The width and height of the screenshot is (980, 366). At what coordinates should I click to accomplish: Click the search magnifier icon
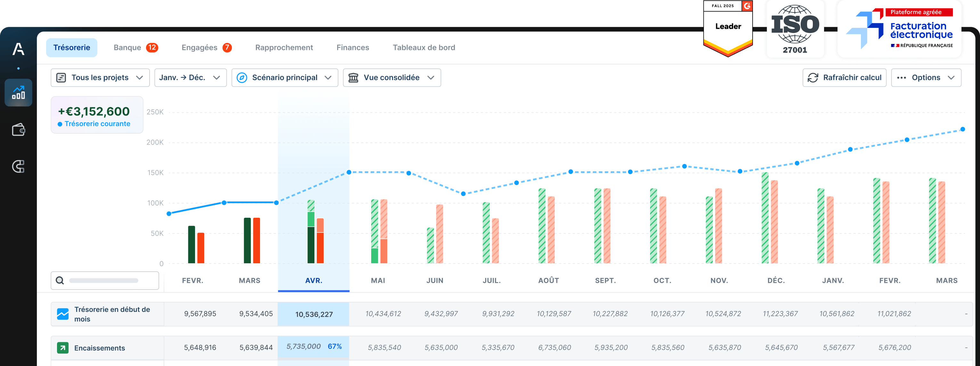point(60,281)
